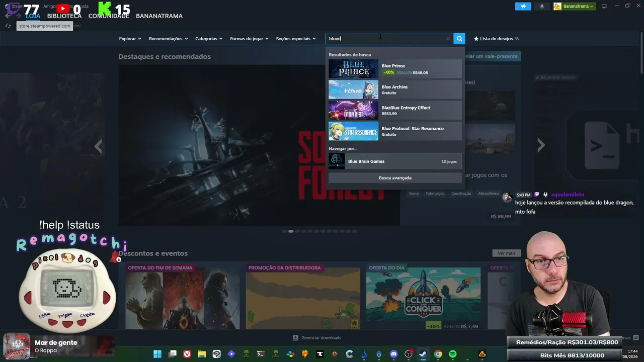Go to the previous featured carousel item
Screen dimensions: 644x362
click(x=98, y=146)
